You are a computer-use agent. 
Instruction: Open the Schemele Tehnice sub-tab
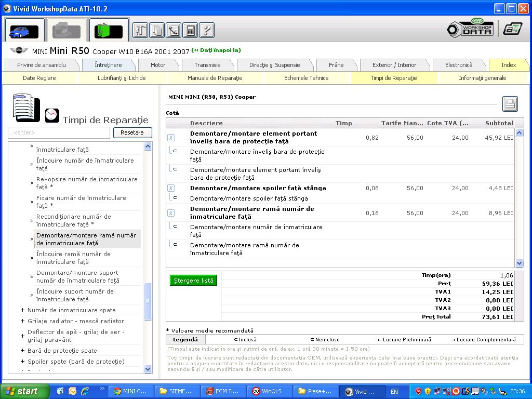tap(306, 78)
